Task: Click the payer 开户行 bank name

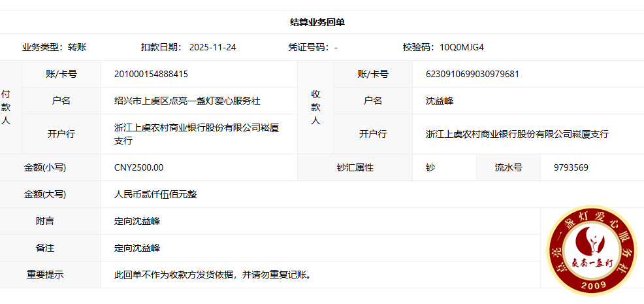Action: [x=197, y=134]
